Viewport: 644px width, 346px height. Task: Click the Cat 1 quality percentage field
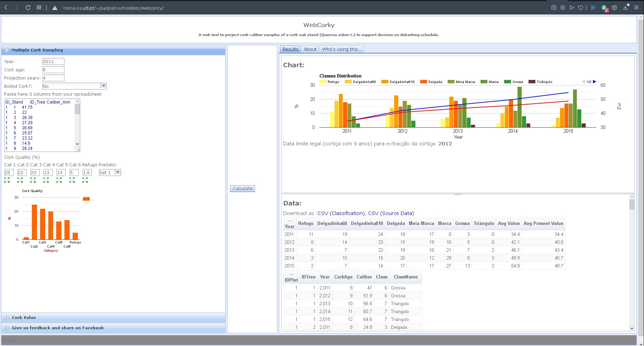click(x=9, y=172)
